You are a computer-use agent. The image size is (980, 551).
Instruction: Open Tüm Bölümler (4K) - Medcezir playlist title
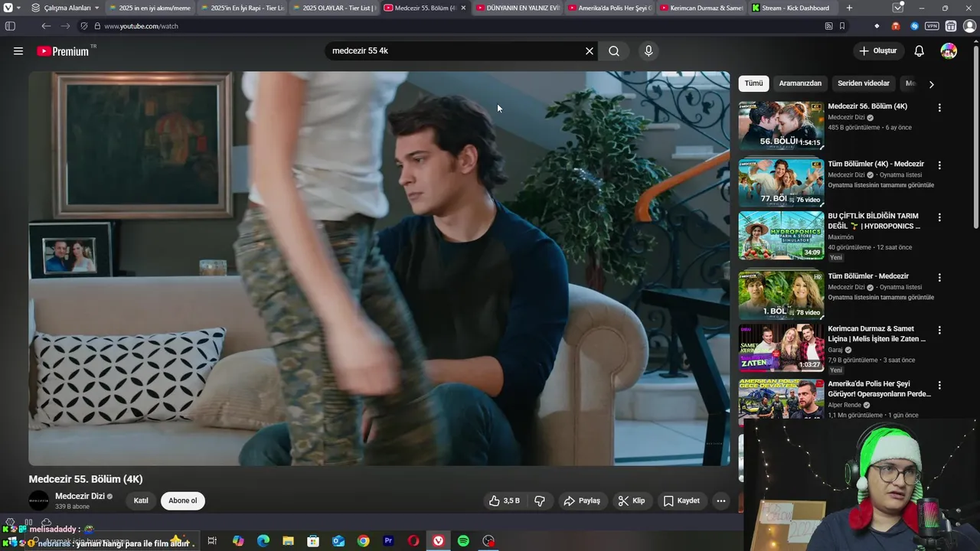pyautogui.click(x=876, y=164)
